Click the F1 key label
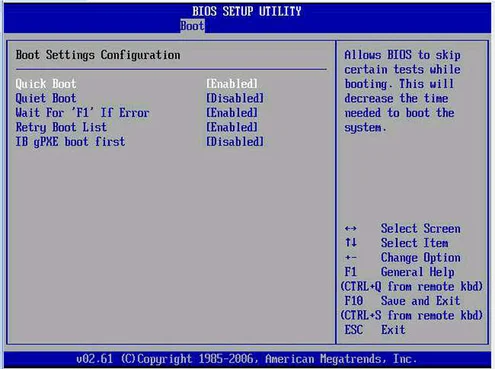This screenshot has width=495, height=369. [x=351, y=272]
